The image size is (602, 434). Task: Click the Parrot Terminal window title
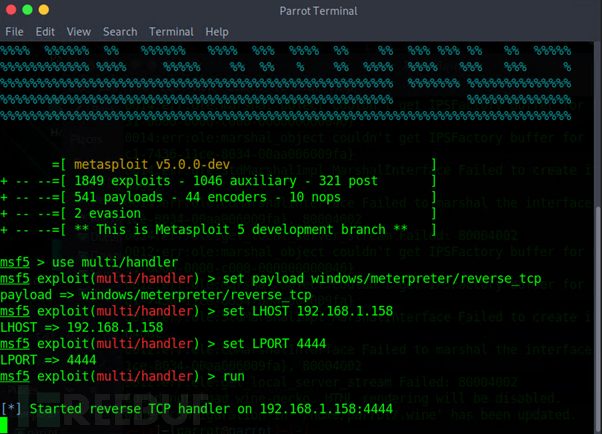(x=318, y=11)
